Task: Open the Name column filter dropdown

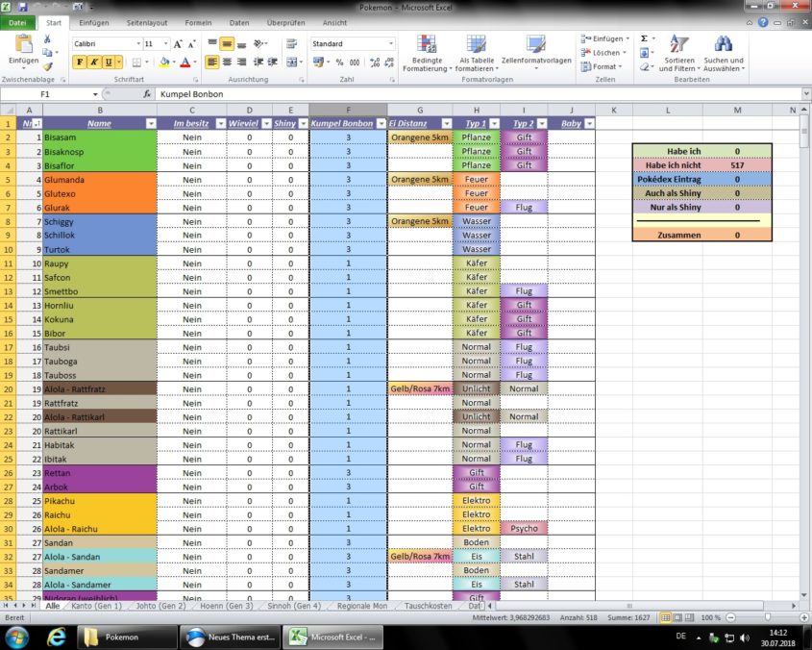Action: coord(151,123)
